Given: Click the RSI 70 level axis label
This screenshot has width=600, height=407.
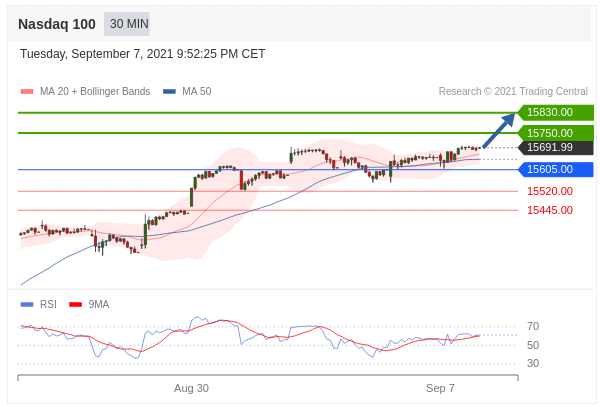Looking at the screenshot, I should pos(533,326).
